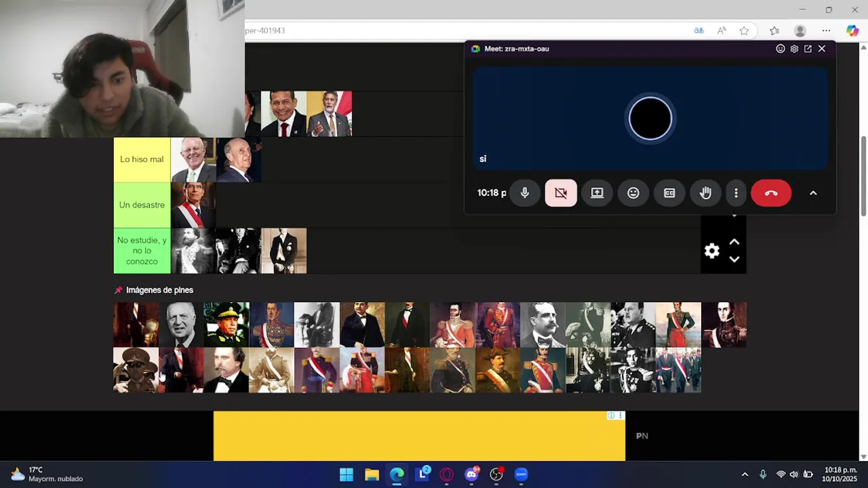Screen dimensions: 868x488
Task: Open Meet call in its tab
Action: tap(808, 49)
